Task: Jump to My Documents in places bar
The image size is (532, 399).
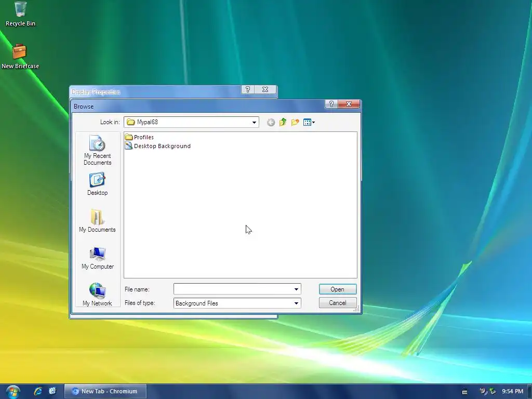Action: pyautogui.click(x=97, y=221)
